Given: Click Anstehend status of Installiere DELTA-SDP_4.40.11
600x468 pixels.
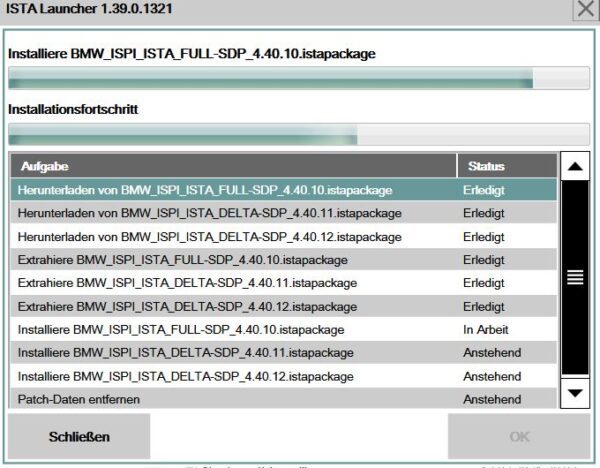Looking at the screenshot, I should pyautogui.click(x=492, y=353).
